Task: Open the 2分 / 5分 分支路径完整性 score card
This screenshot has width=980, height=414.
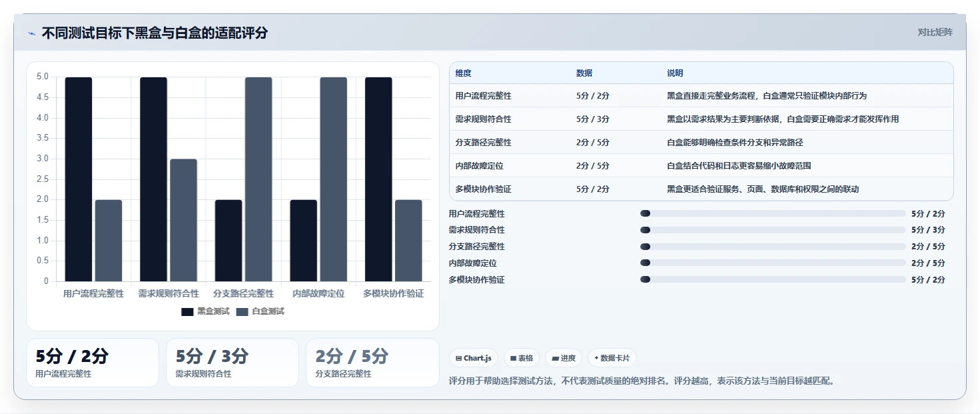Action: point(372,363)
